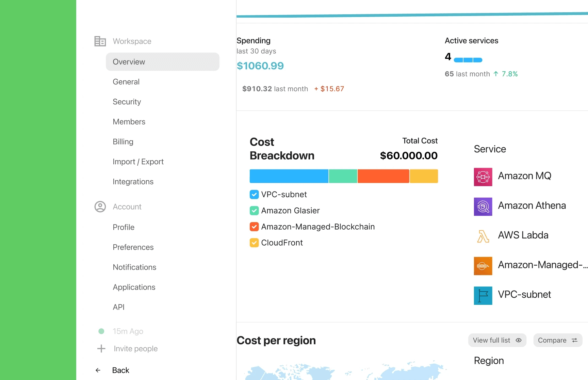This screenshot has width=588, height=380.
Task: Click the orange Amazon-Managed service icon
Action: [483, 266]
